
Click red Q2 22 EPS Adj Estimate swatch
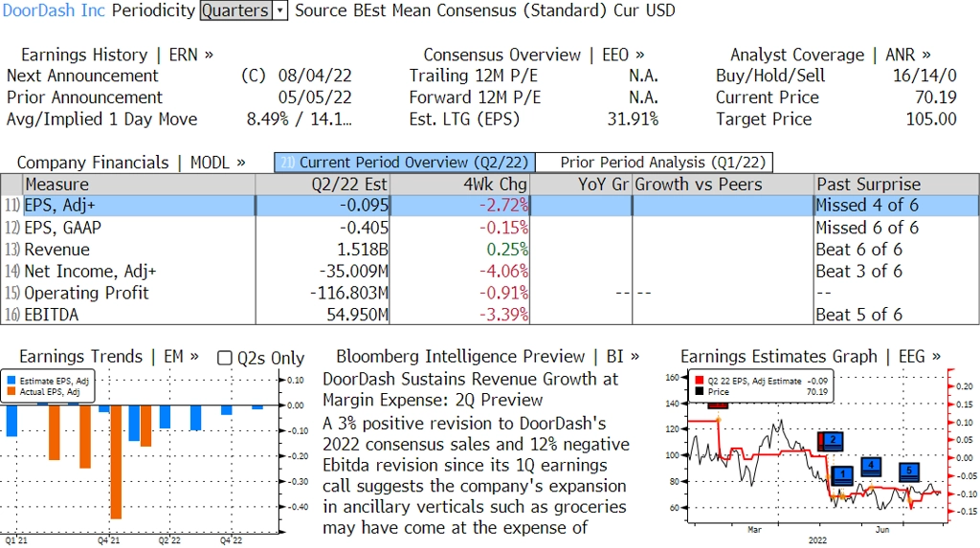699,381
